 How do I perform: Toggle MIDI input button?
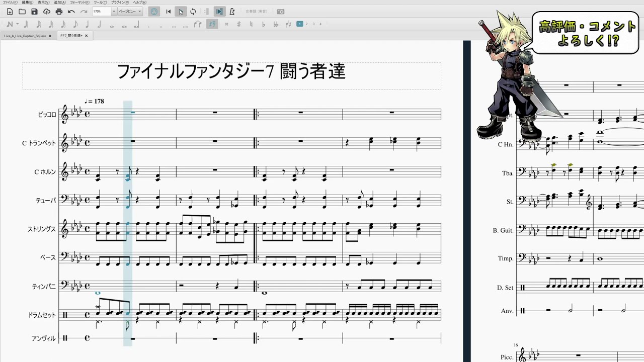[x=154, y=12]
